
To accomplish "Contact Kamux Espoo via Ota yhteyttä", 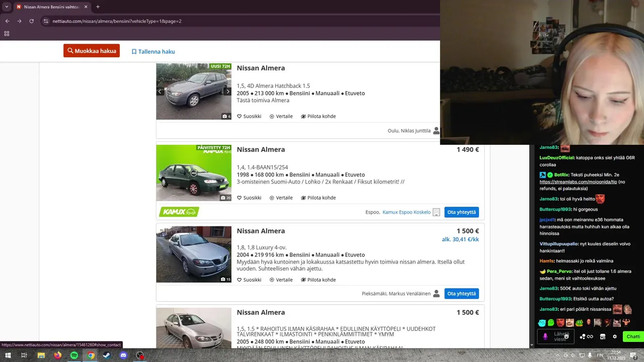I will [x=461, y=212].
